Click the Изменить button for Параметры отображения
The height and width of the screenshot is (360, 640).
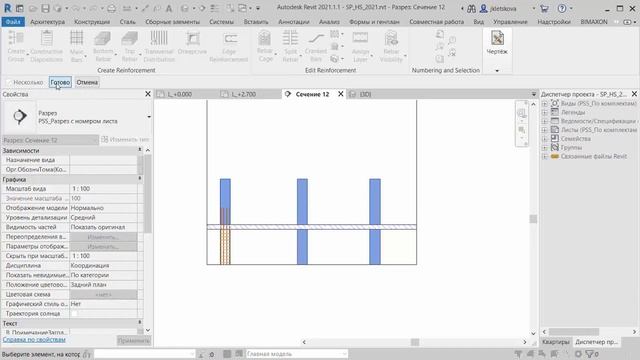(104, 247)
